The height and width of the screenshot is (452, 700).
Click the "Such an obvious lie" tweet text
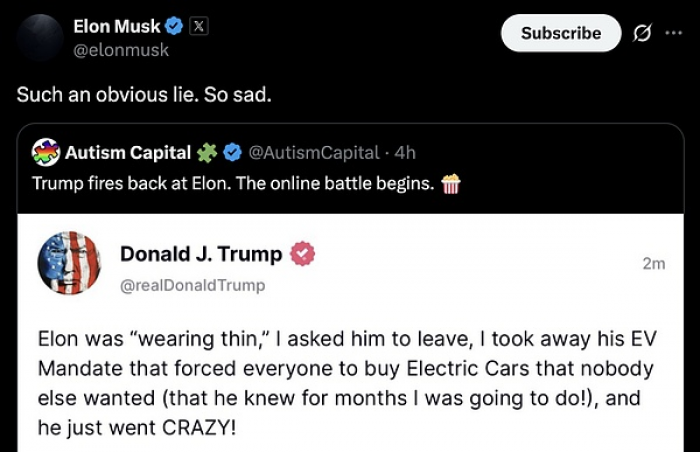tap(143, 95)
